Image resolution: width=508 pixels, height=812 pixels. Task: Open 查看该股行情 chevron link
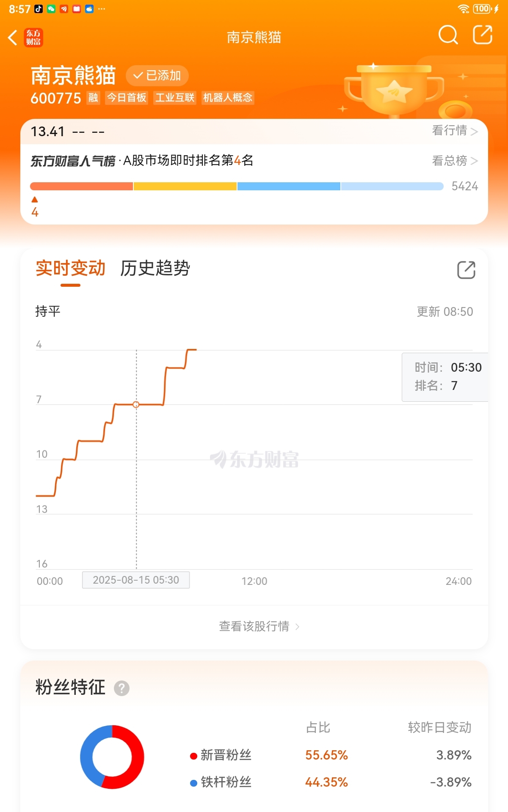point(259,626)
